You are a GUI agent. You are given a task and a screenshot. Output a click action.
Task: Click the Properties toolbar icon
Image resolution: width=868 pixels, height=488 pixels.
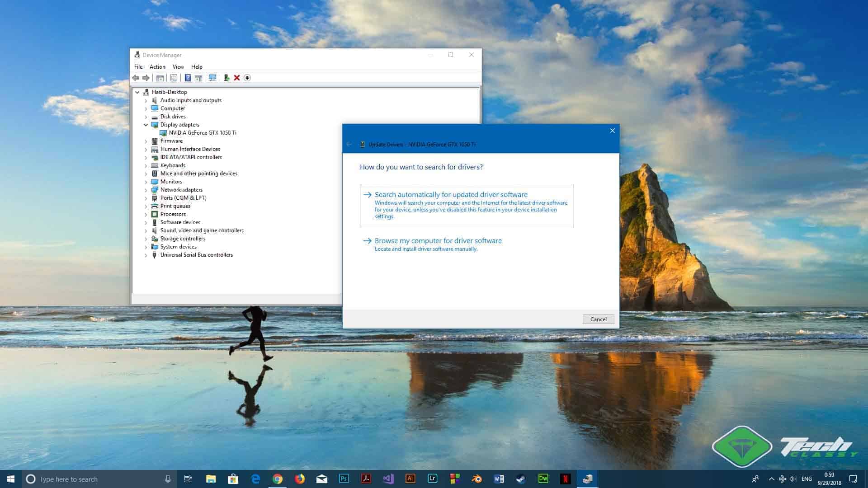point(174,78)
